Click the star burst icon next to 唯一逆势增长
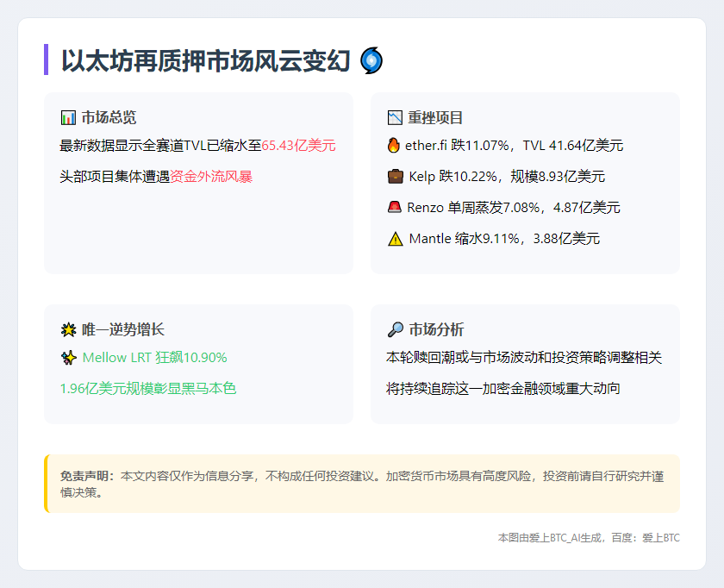 68,330
